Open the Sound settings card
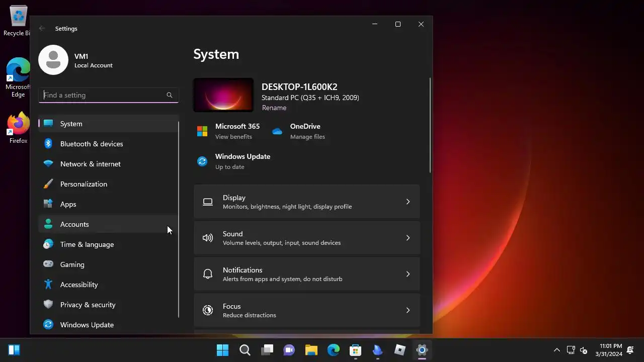The image size is (644, 362). point(307,238)
